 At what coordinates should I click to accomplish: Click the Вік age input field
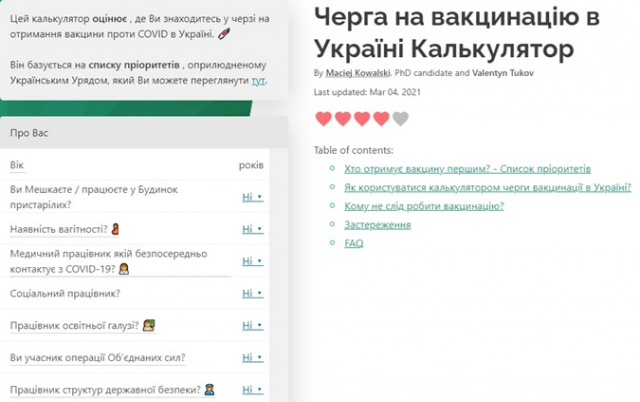coord(120,165)
